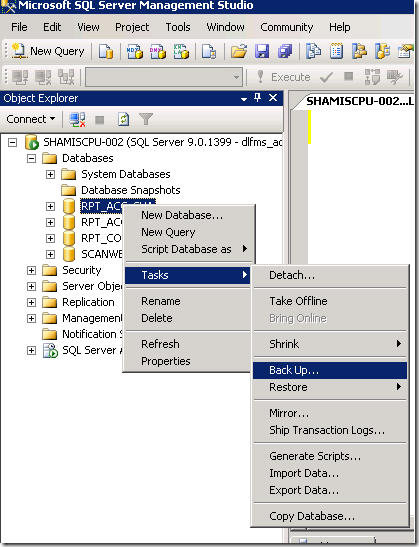The height and width of the screenshot is (547, 419).
Task: Choose New Database... from context menu
Action: click(188, 215)
